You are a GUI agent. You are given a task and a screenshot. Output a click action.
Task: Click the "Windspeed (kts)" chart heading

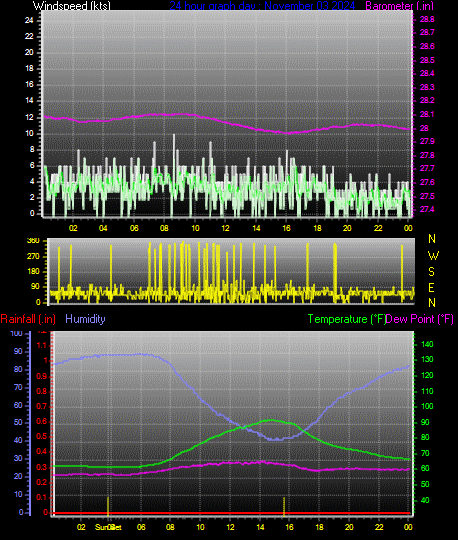click(x=72, y=6)
